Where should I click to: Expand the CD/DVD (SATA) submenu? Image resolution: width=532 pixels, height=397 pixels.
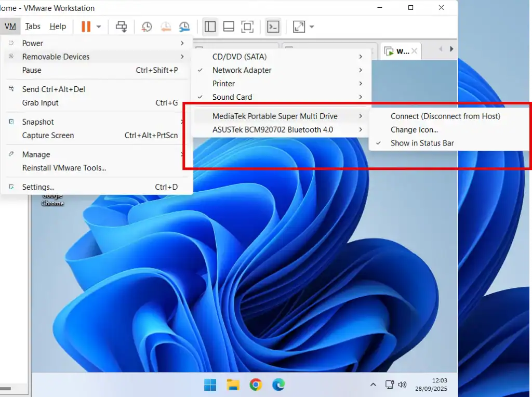tap(280, 57)
